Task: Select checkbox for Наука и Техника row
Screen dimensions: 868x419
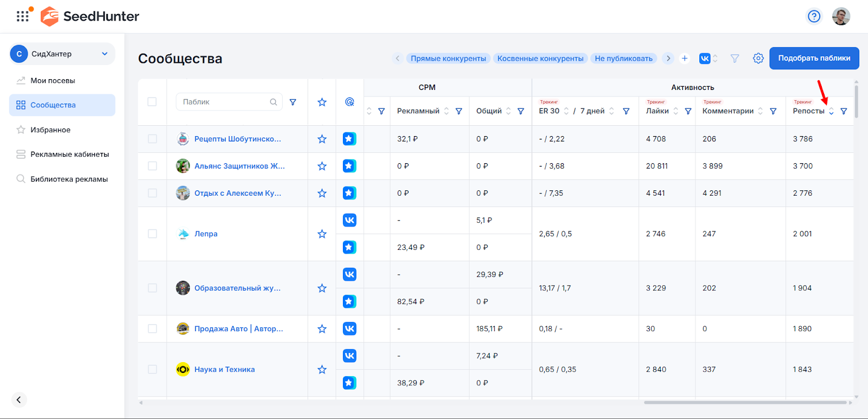Action: [152, 370]
